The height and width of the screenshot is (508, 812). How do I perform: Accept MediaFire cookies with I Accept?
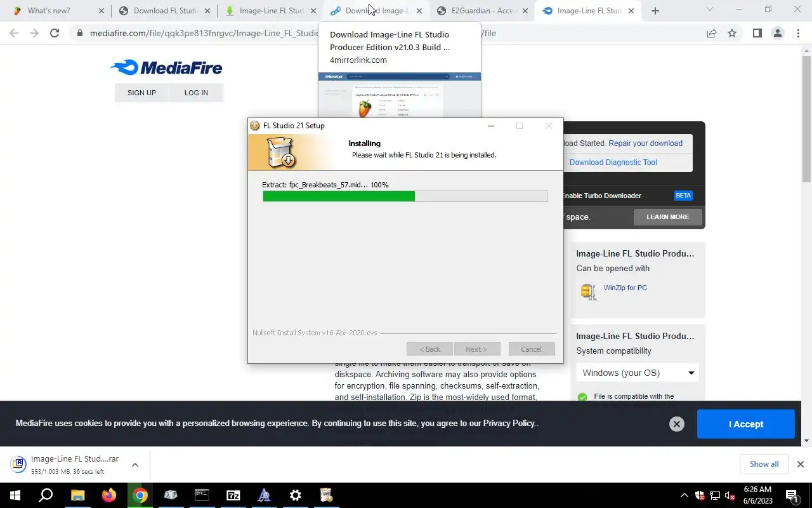[745, 424]
